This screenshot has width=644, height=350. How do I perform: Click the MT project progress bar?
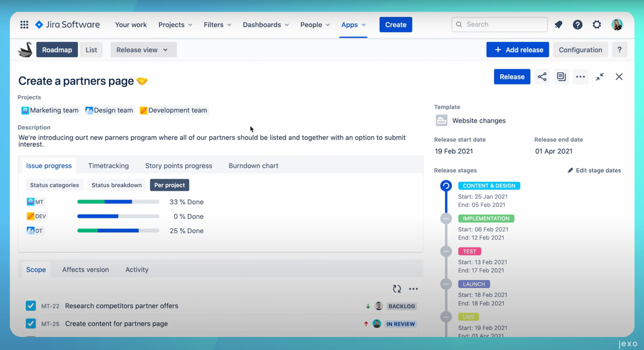(118, 202)
